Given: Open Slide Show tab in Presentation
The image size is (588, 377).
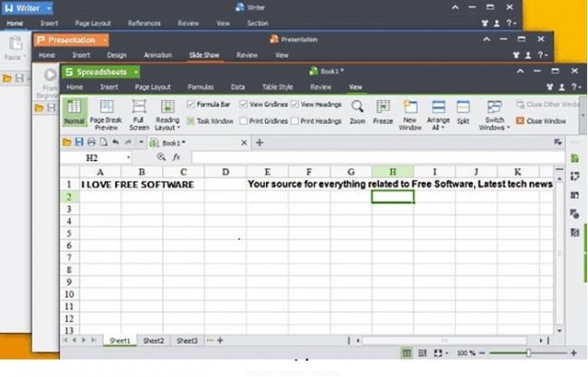Looking at the screenshot, I should click(x=204, y=55).
